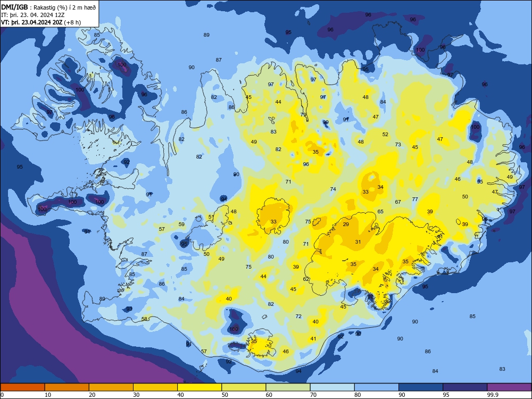Click the 50–60 pale yellow legend swatch

(x=244, y=387)
